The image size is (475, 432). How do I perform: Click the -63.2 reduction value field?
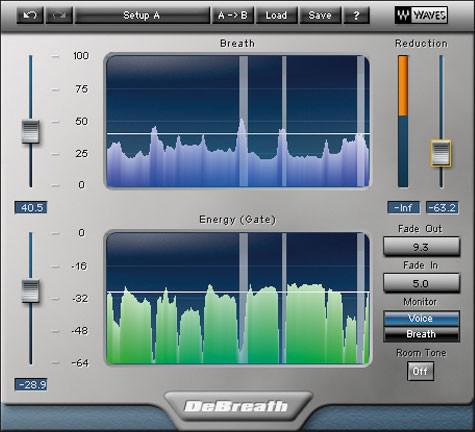[x=442, y=208]
